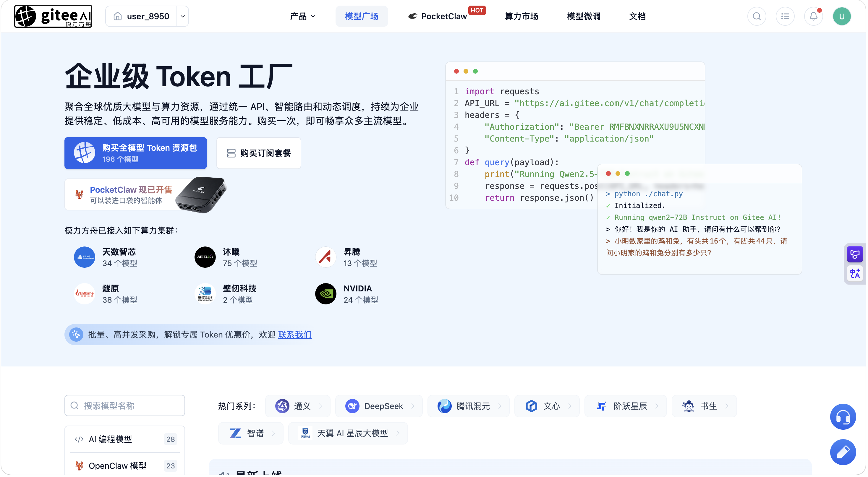
Task: Open the purple chat assistant side icon
Action: [x=854, y=254]
